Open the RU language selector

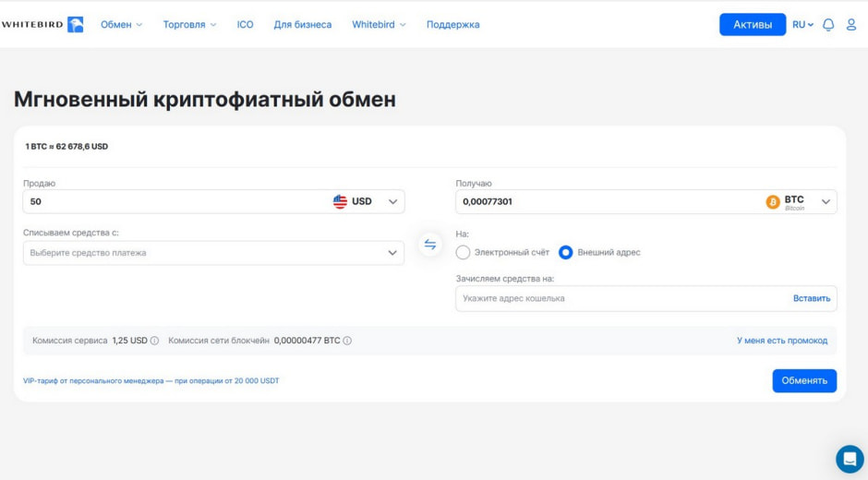[x=802, y=24]
